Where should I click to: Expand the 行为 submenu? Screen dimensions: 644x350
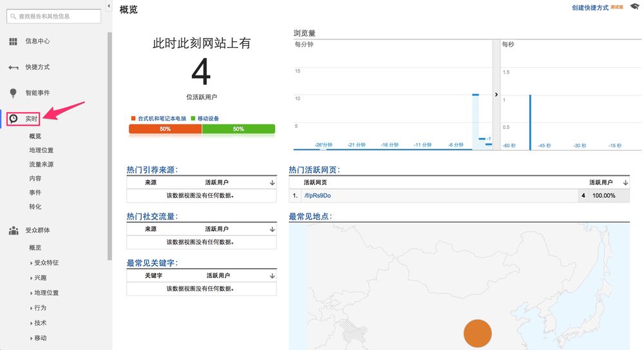point(39,307)
